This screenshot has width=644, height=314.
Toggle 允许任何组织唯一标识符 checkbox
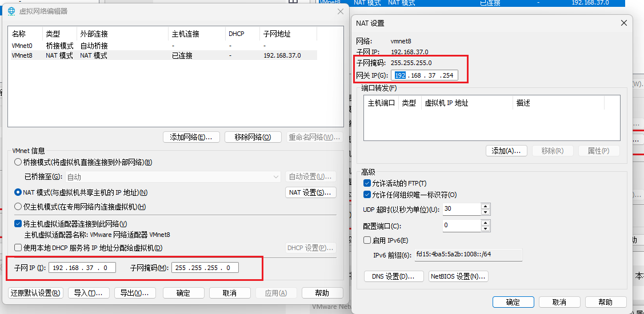click(x=367, y=195)
